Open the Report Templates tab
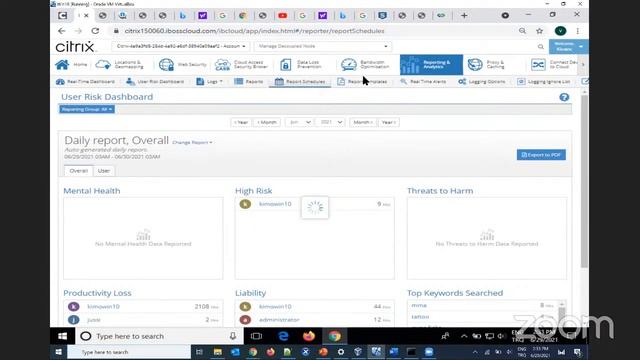Viewport: 640px width, 360px height. pos(362,82)
